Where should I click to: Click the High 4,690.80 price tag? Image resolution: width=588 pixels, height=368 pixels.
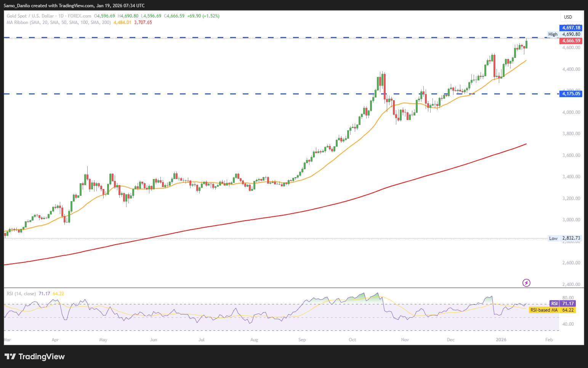coord(564,34)
